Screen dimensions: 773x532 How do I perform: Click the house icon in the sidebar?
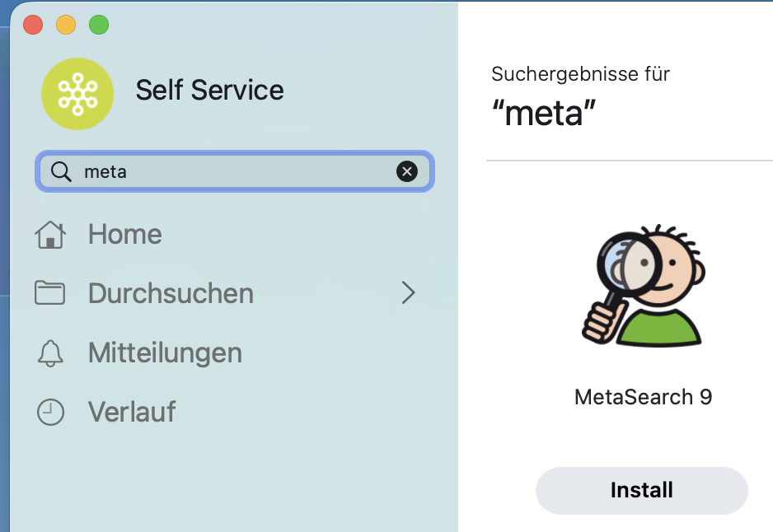(x=50, y=235)
